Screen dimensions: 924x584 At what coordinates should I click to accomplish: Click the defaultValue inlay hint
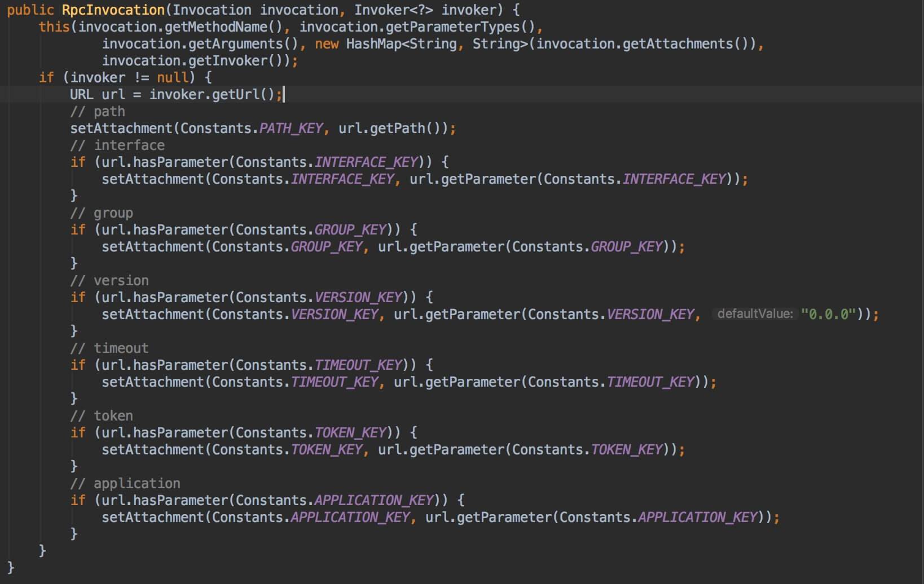755,314
